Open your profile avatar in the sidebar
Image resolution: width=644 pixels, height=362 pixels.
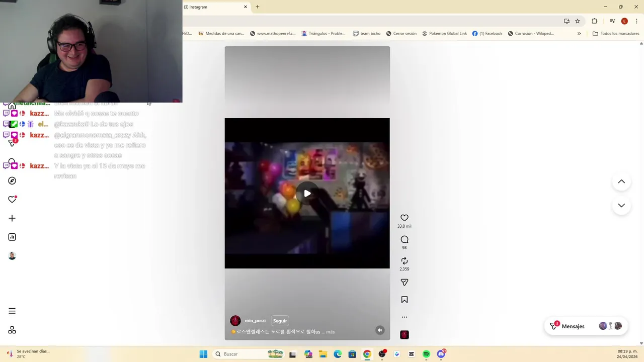12,256
